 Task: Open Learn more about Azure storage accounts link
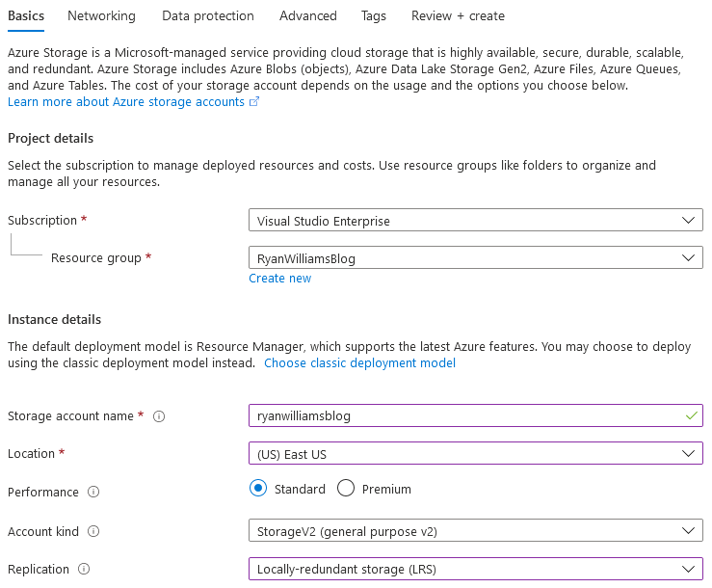coord(126,102)
